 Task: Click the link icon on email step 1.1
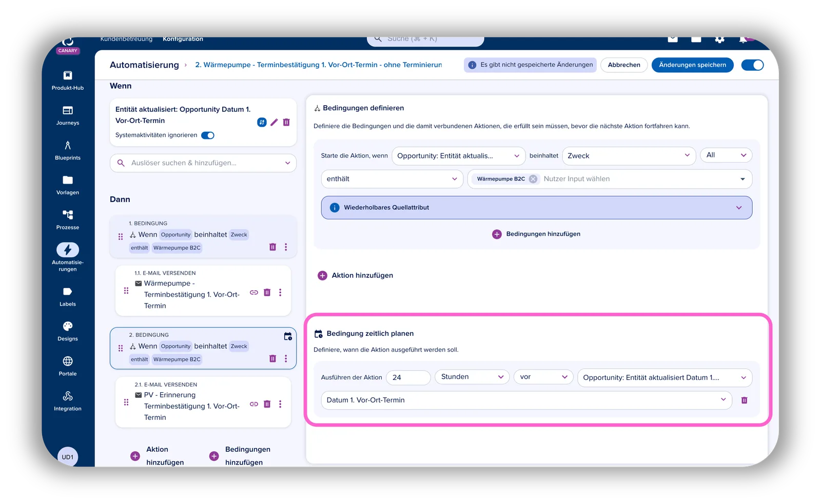[253, 292]
